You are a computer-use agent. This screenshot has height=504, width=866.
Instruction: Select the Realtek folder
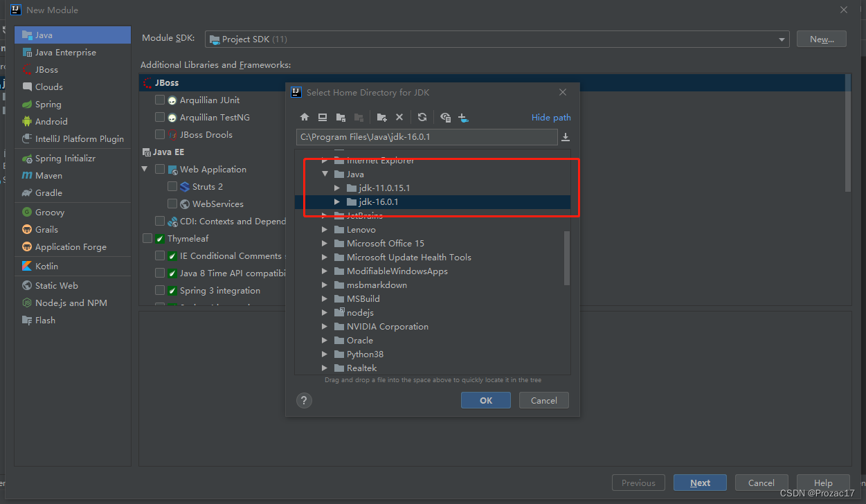click(x=433, y=368)
